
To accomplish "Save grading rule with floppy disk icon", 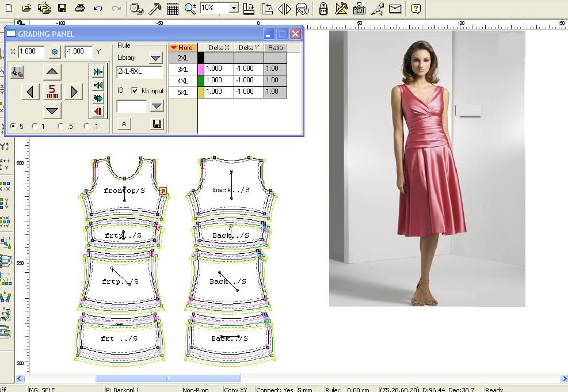I will tap(157, 124).
